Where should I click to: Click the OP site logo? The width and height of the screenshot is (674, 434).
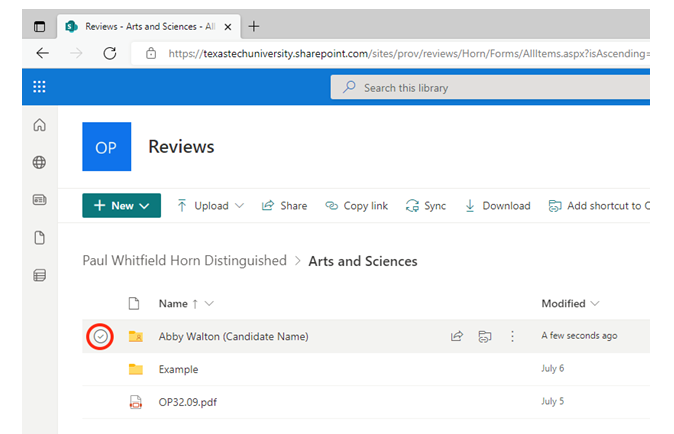click(107, 147)
